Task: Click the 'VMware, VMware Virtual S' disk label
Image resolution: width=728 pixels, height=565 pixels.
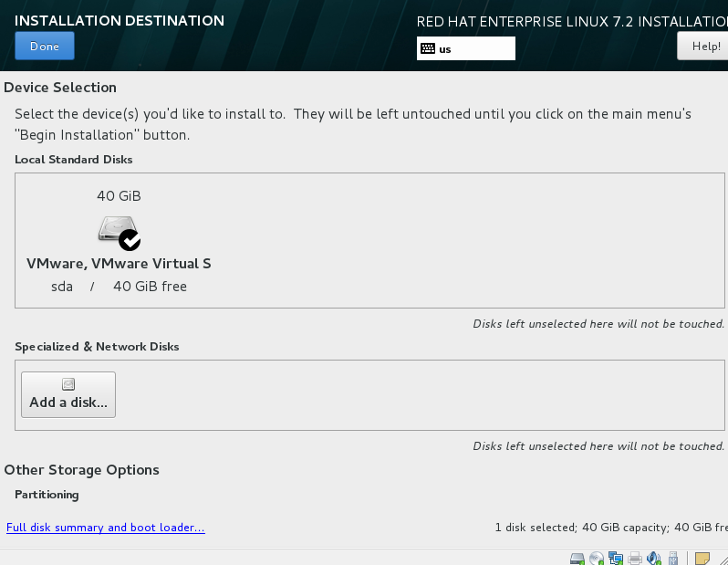Action: tap(119, 264)
